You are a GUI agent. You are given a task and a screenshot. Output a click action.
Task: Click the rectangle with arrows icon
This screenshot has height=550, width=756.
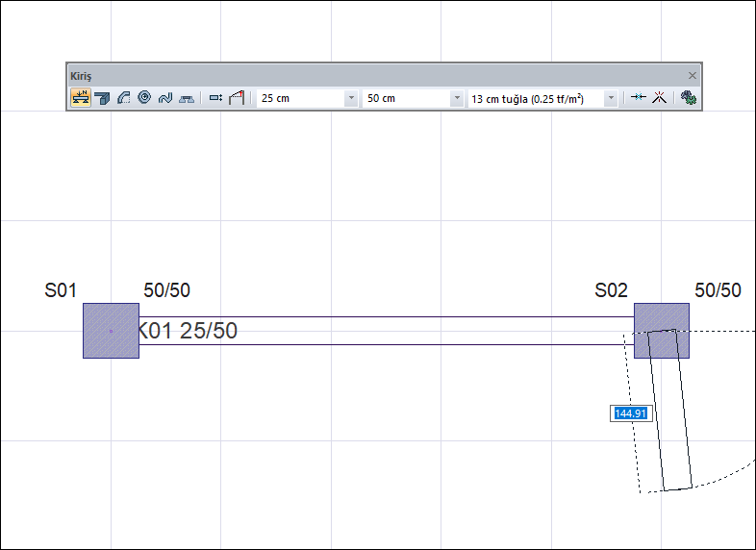tap(215, 98)
